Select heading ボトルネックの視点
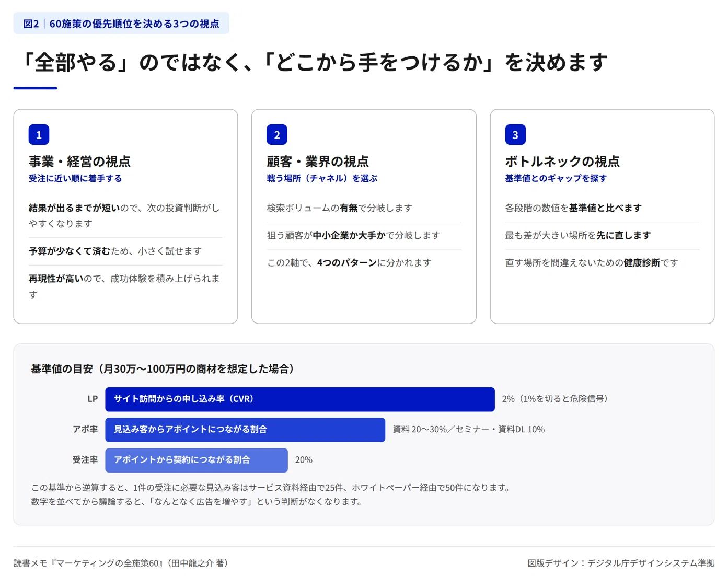Viewport: 728px width, 576px height. coord(562,162)
